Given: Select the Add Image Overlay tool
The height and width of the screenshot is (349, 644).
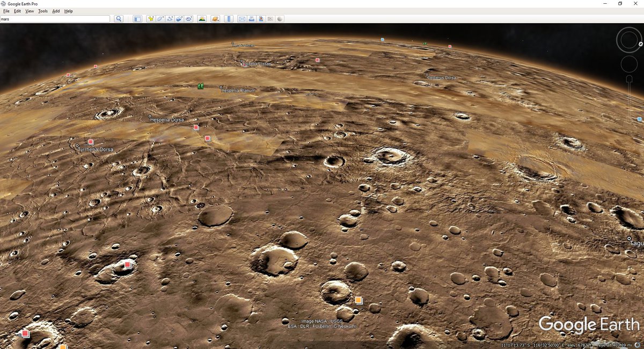Looking at the screenshot, I should [x=179, y=19].
